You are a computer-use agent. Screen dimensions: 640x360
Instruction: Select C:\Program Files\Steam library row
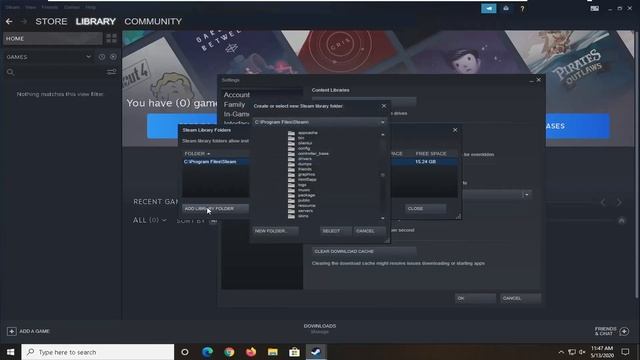(x=320, y=162)
